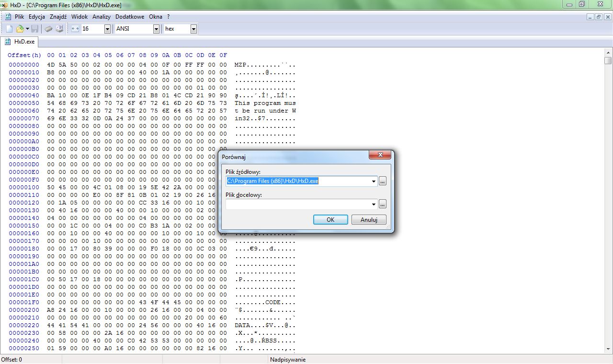This screenshot has width=613, height=364.
Task: Click the Save diskette icon
Action: click(x=35, y=29)
